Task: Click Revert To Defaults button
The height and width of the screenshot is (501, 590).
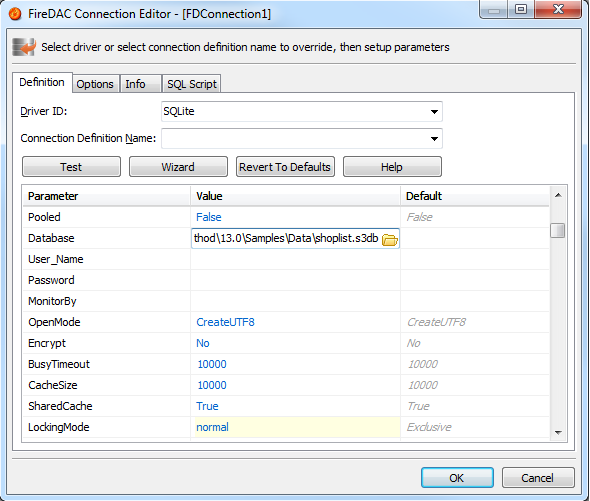Action: [x=285, y=167]
